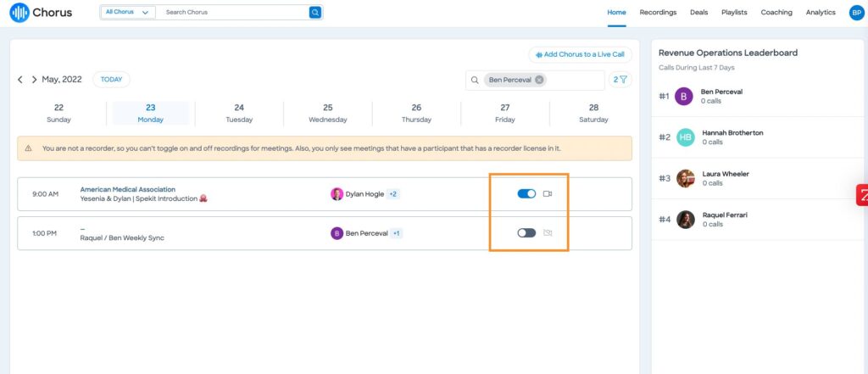Click the Chorus logo icon
The image size is (868, 374).
tap(19, 12)
